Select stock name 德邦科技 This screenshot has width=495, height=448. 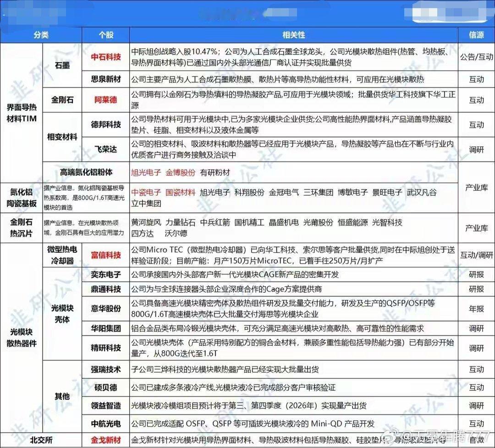106,125
